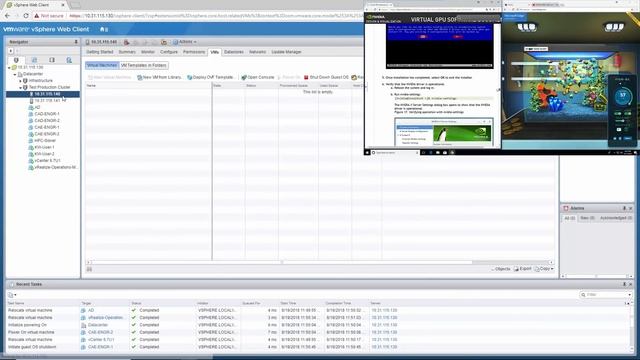Open the Actions dropdown menu
This screenshot has width=640, height=360.
[184, 42]
